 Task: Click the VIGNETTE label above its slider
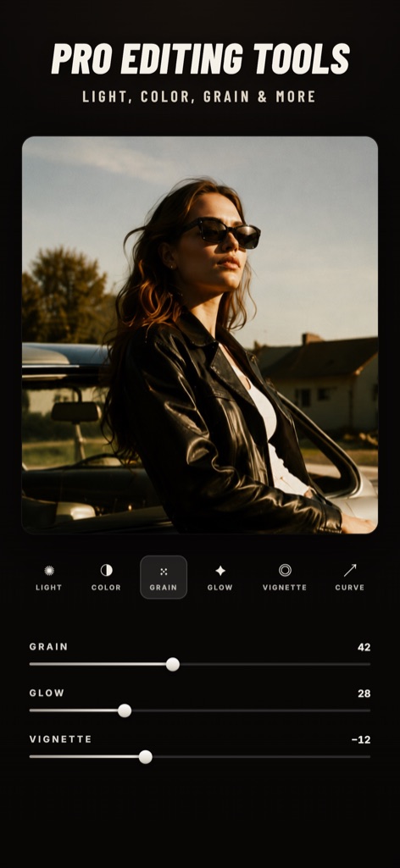tap(60, 739)
